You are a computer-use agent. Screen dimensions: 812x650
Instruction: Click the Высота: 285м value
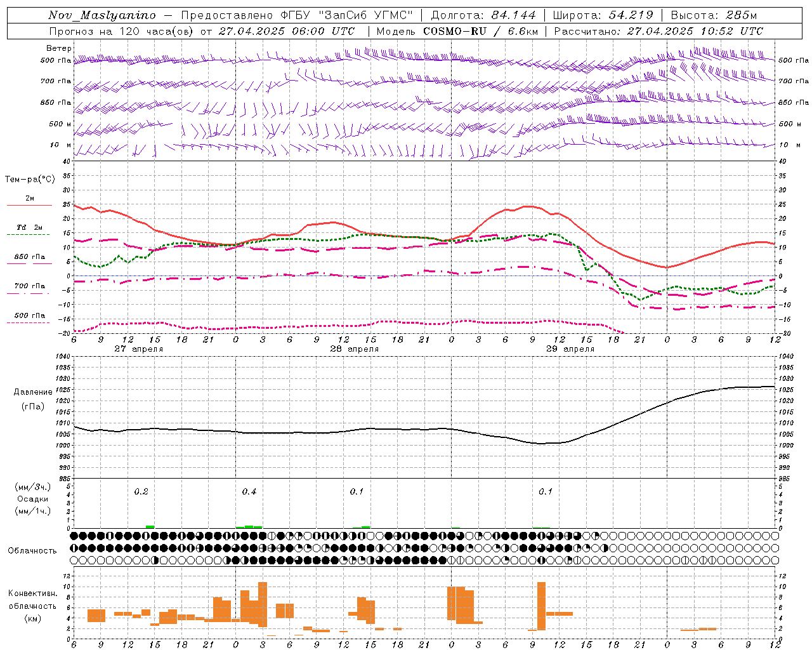click(714, 15)
